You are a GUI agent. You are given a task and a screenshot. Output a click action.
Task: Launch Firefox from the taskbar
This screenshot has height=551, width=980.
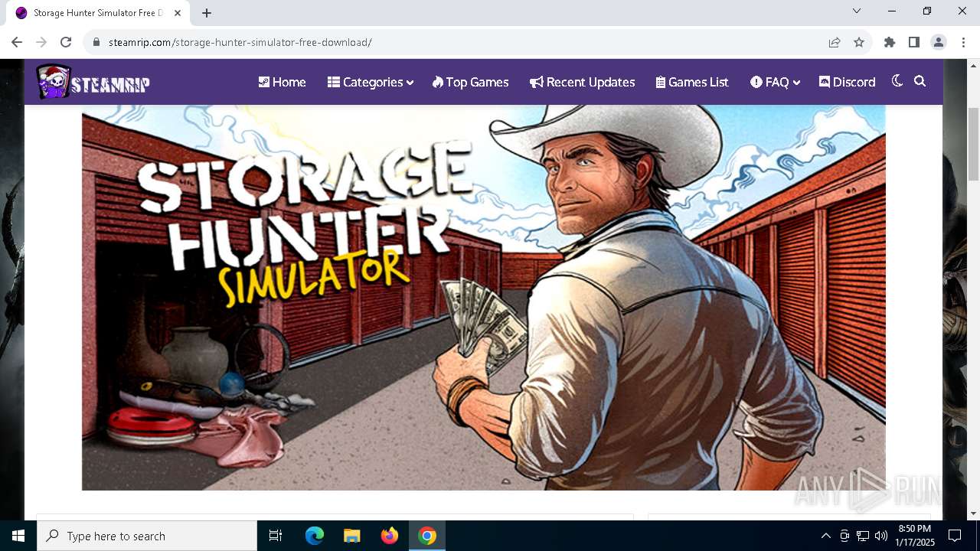click(389, 536)
